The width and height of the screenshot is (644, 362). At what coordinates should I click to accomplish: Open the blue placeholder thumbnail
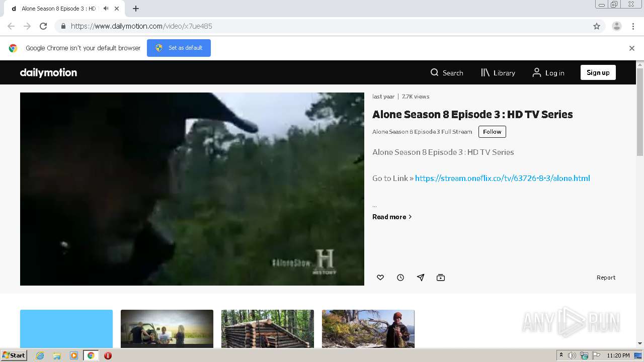66,329
